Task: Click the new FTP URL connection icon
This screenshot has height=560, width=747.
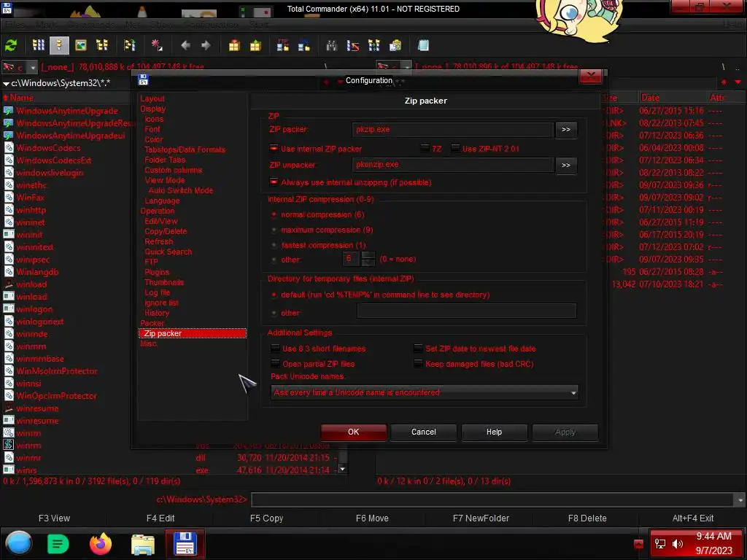Action: 304,46
